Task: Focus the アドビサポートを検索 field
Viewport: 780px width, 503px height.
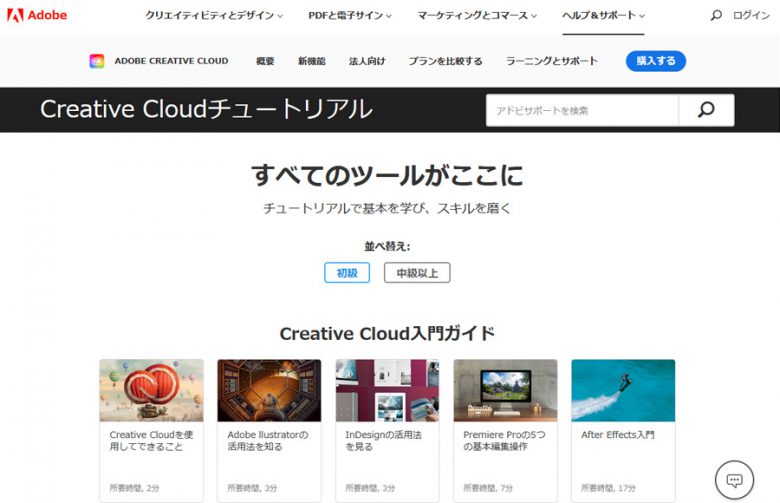Action: click(x=582, y=110)
